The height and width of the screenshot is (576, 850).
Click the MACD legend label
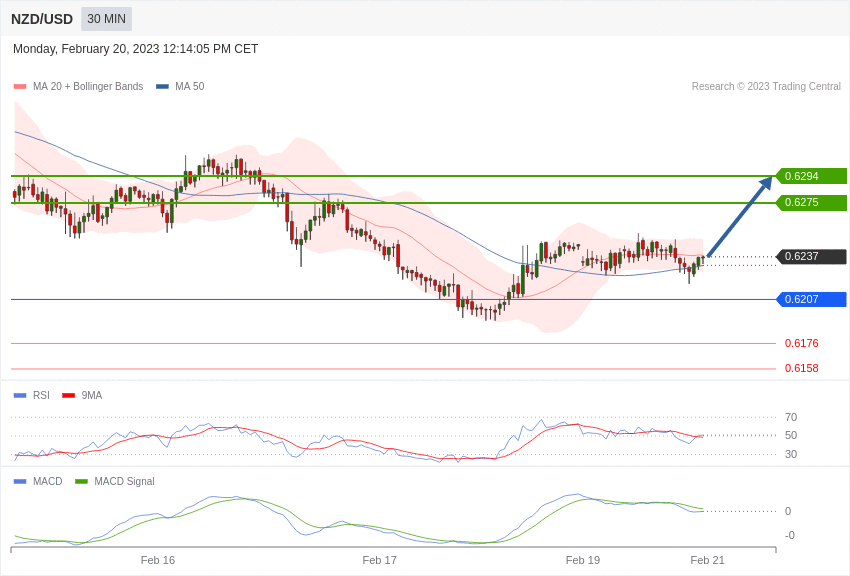click(x=48, y=481)
